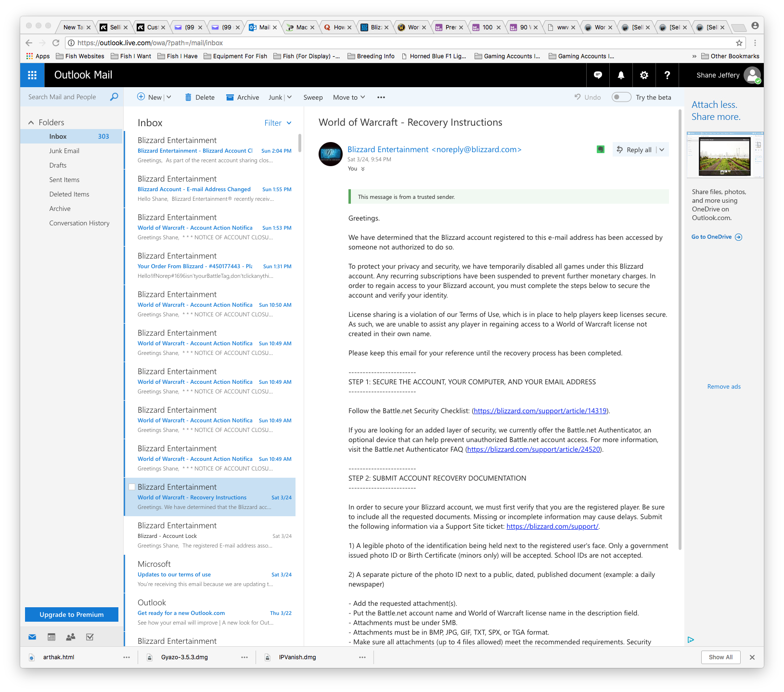Close the downloads bar
The width and height of the screenshot is (784, 692).
752,657
